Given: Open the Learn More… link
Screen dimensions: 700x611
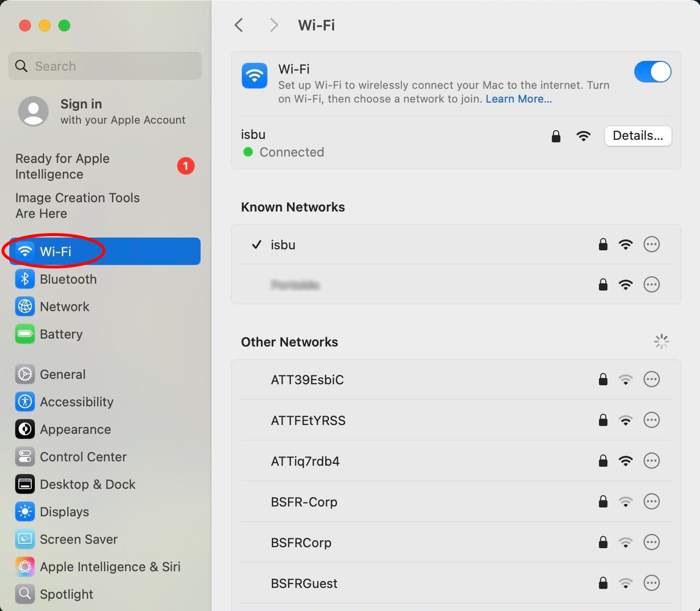Looking at the screenshot, I should pyautogui.click(x=519, y=99).
